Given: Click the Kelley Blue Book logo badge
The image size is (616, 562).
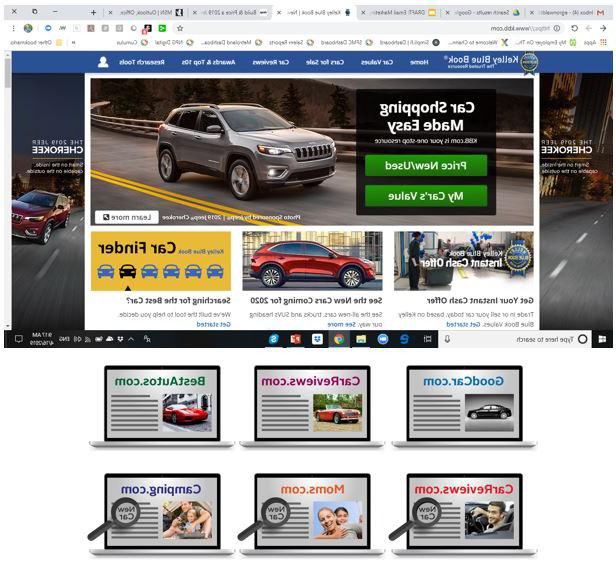Looking at the screenshot, I should click(x=529, y=63).
